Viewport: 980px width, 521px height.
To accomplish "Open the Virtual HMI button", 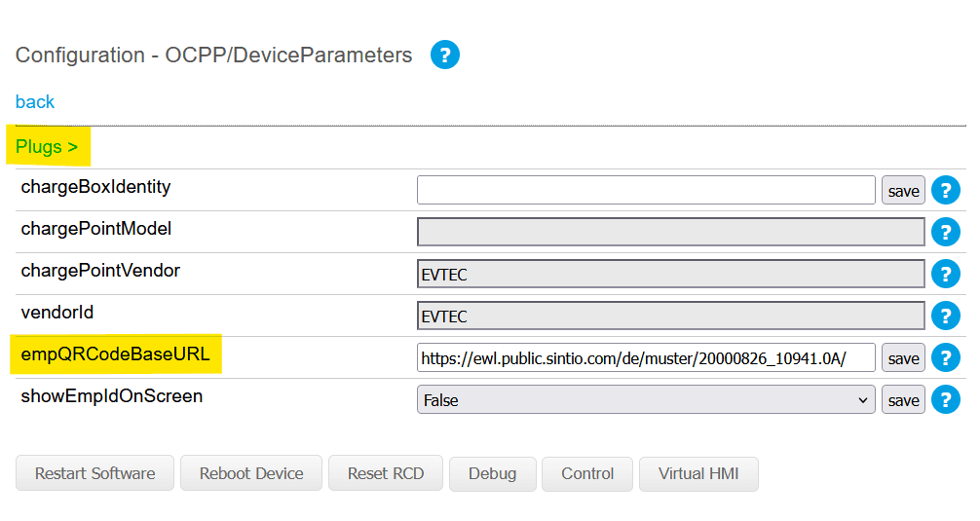I will coord(698,473).
